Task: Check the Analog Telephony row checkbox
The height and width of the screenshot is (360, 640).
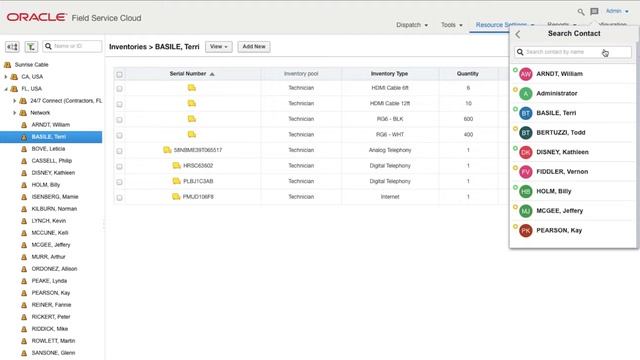Action: [119, 151]
